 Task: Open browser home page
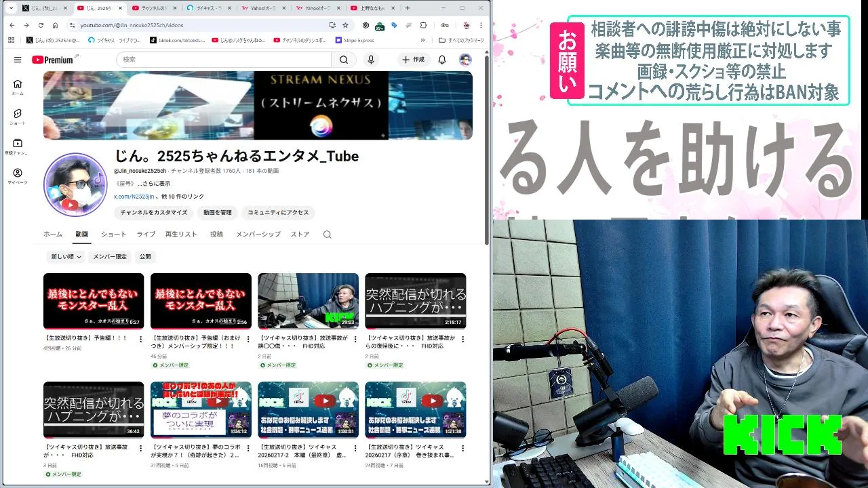pyautogui.click(x=55, y=25)
